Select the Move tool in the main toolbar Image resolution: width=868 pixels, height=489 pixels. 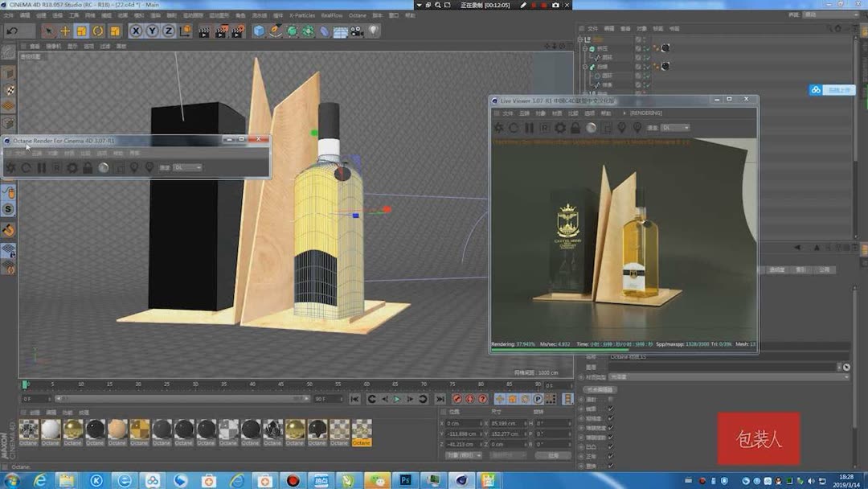click(x=65, y=31)
